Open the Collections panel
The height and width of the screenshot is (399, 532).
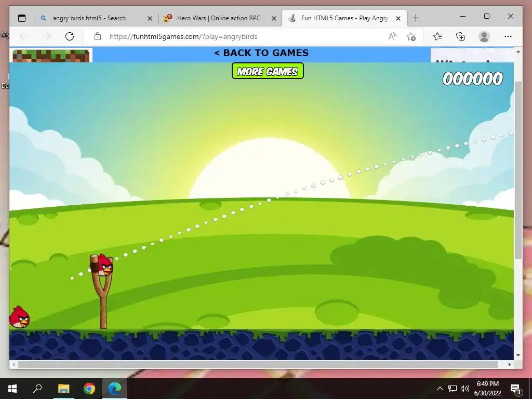[460, 36]
